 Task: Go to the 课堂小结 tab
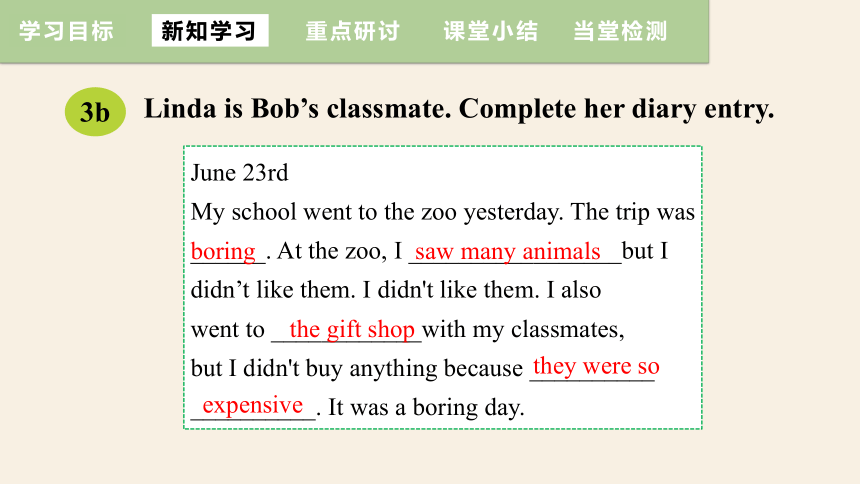(x=490, y=31)
